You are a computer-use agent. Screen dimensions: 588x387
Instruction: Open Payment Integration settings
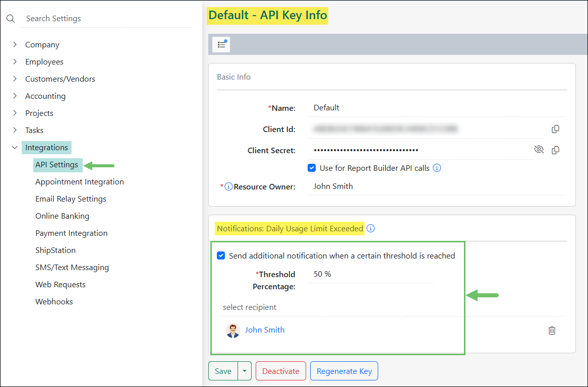[x=71, y=233]
